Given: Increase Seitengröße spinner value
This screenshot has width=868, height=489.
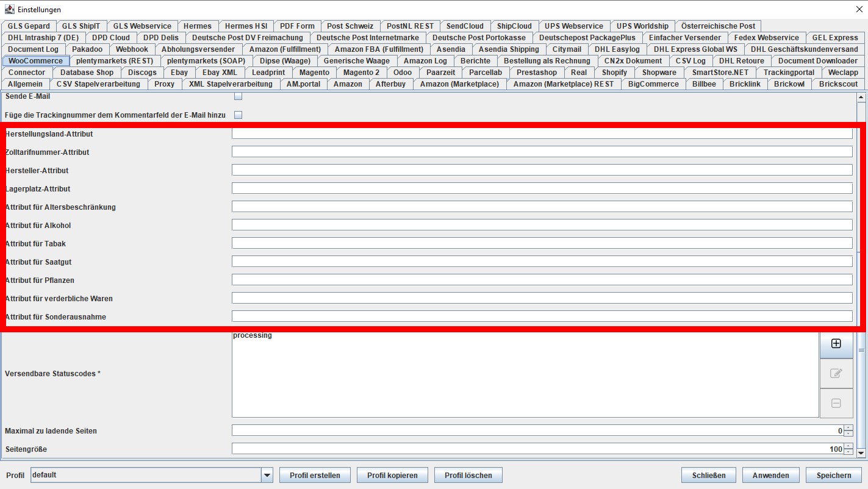Looking at the screenshot, I should tap(848, 446).
